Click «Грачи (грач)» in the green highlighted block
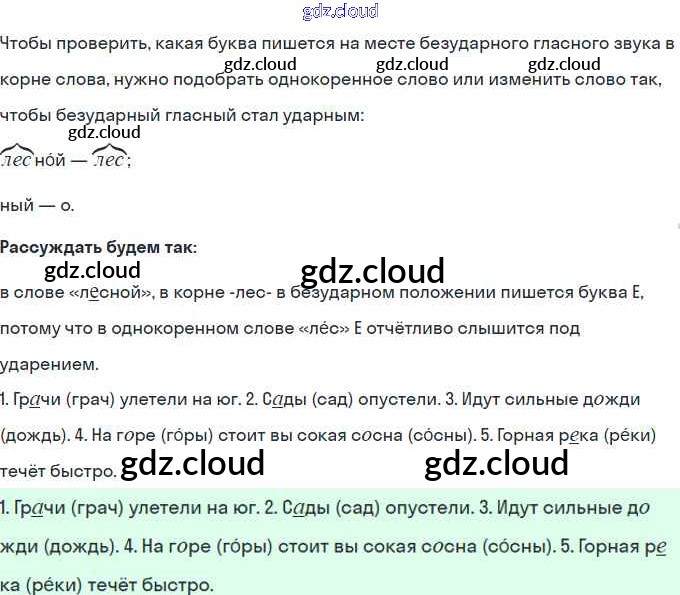Image resolution: width=680 pixels, height=595 pixels. point(61,508)
